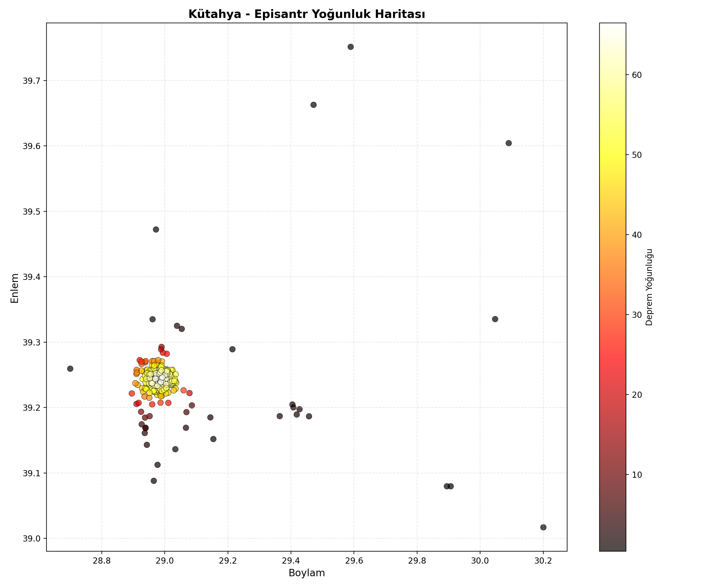706x588 pixels.
Task: Select the y-axis tick label 39.7
Action: pyautogui.click(x=32, y=81)
